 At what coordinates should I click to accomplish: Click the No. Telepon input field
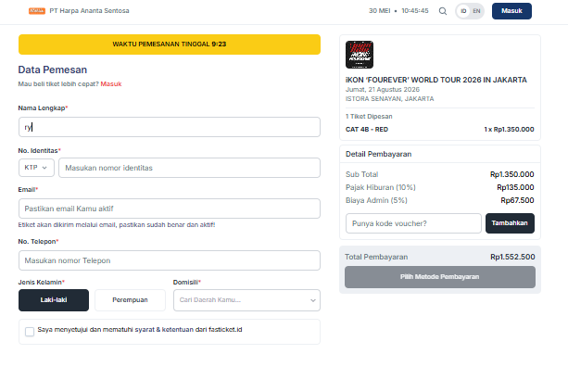coord(170,260)
